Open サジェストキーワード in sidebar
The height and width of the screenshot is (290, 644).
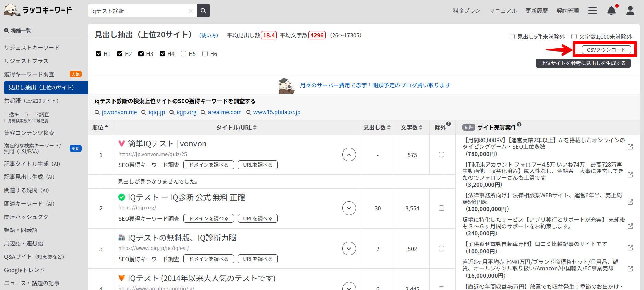point(32,48)
